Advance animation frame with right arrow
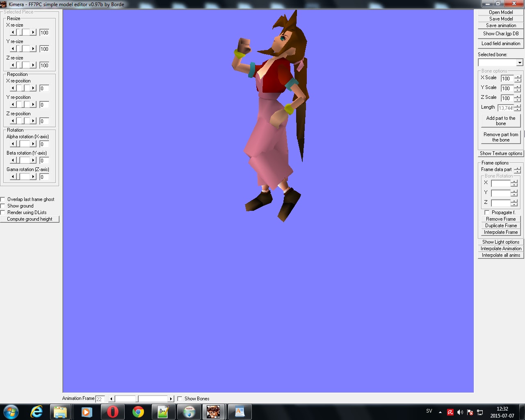This screenshot has height=420, width=525. (171, 399)
